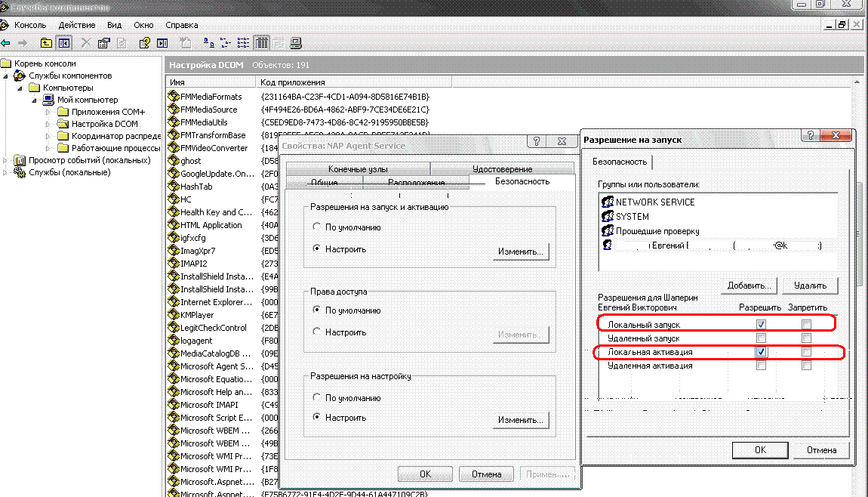Click the Up one level folder icon
This screenshot has height=497, width=868.
pos(47,43)
